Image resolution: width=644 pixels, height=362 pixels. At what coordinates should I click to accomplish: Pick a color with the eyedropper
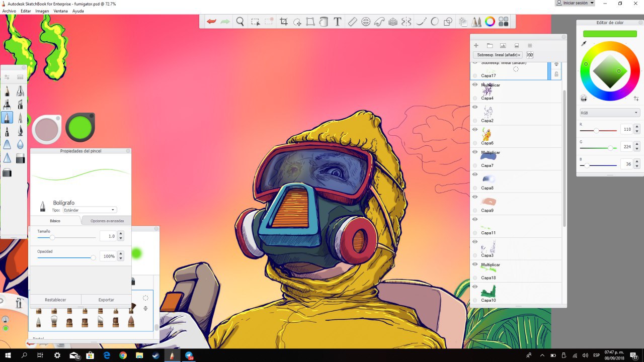coord(584,44)
